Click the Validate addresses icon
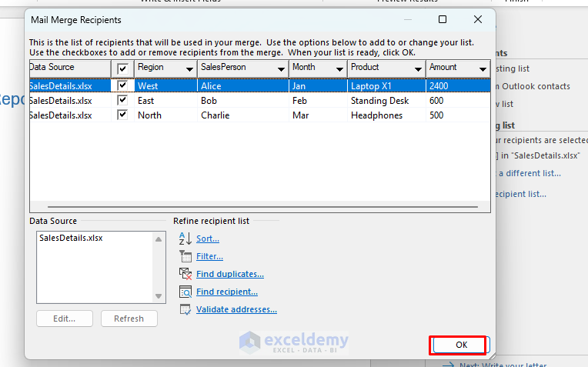Viewport: 588px width, 367px height. pos(185,309)
